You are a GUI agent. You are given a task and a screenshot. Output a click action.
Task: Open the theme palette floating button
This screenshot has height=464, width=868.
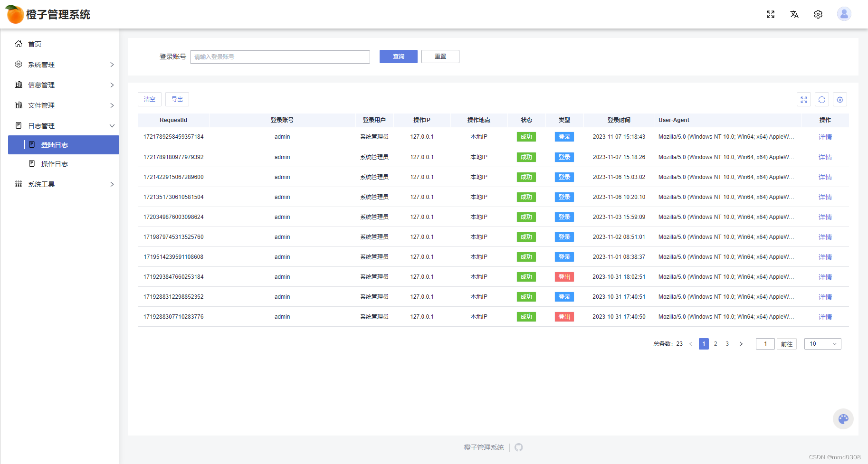pyautogui.click(x=843, y=419)
